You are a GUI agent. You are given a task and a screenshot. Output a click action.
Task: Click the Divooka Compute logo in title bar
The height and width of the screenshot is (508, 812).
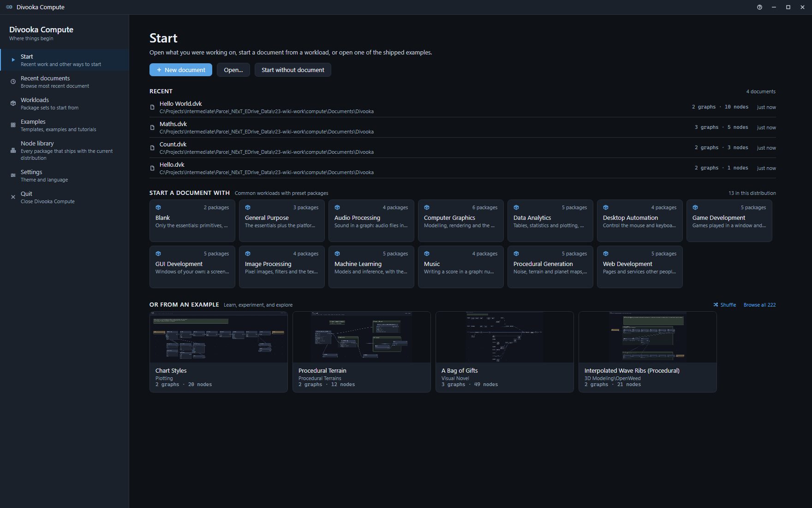click(9, 7)
